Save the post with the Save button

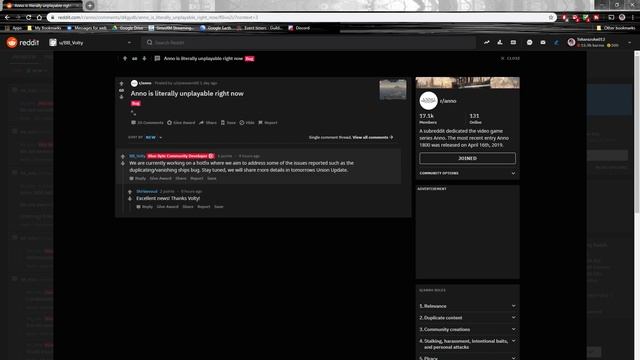(x=228, y=123)
